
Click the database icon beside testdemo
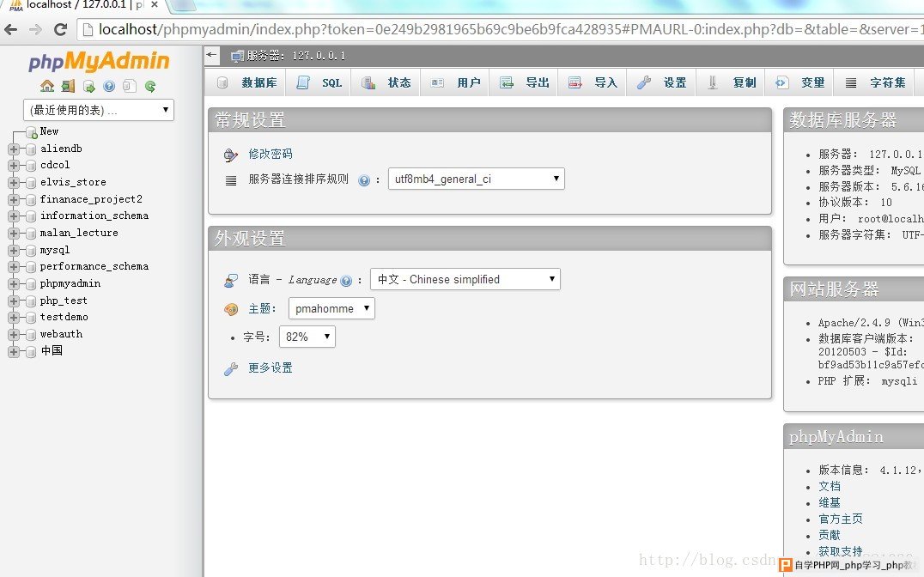click(x=31, y=318)
